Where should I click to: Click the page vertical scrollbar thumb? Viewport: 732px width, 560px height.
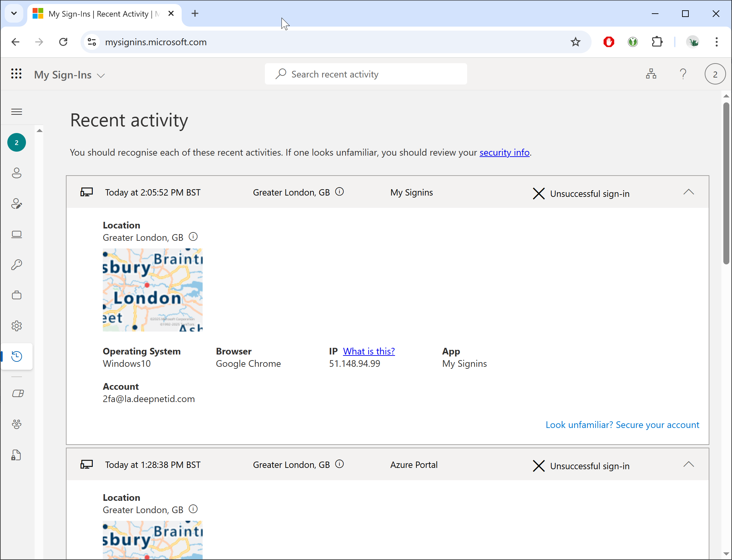tap(726, 183)
